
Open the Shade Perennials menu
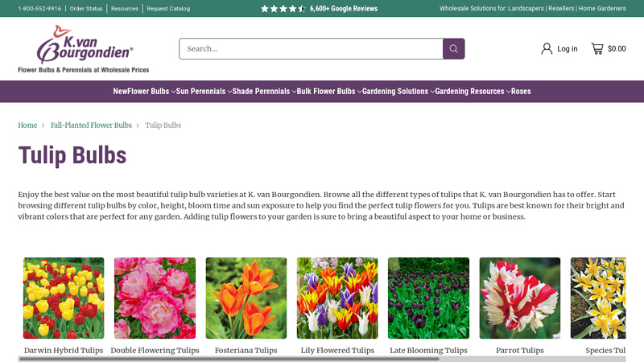pos(261,92)
